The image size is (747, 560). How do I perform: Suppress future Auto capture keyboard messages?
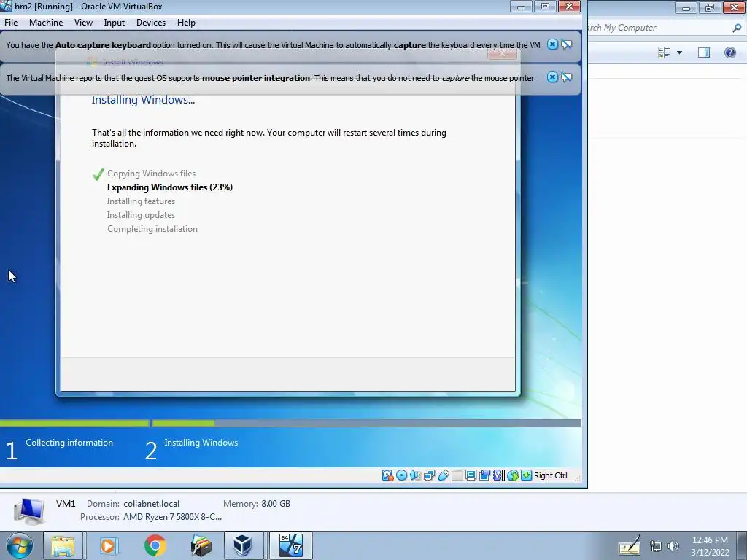click(x=566, y=44)
